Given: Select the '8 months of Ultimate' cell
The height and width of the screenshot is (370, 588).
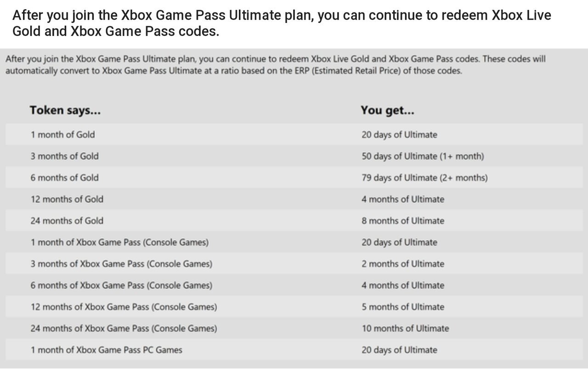Looking at the screenshot, I should (403, 221).
